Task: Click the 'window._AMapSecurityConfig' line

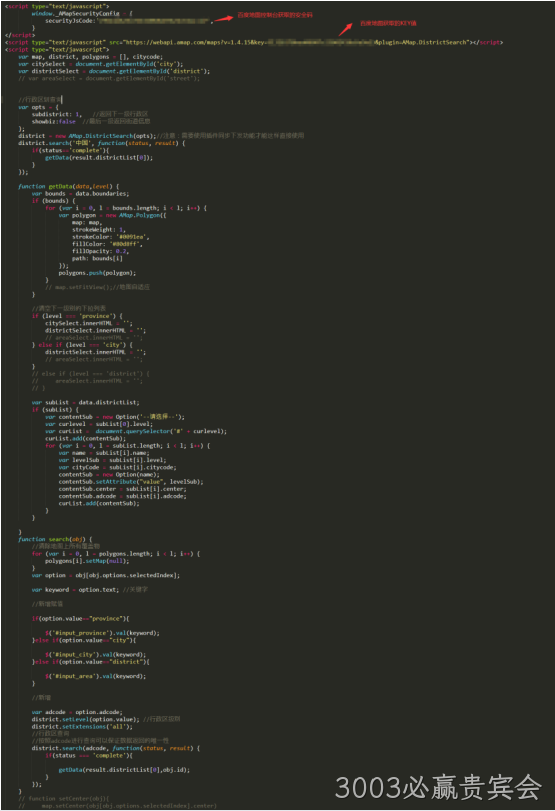Action: (x=82, y=13)
